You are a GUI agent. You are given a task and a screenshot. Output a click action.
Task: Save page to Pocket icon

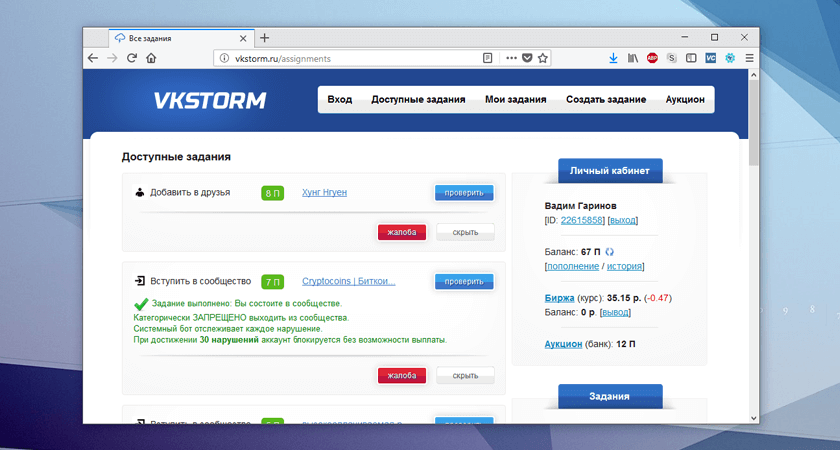(527, 58)
